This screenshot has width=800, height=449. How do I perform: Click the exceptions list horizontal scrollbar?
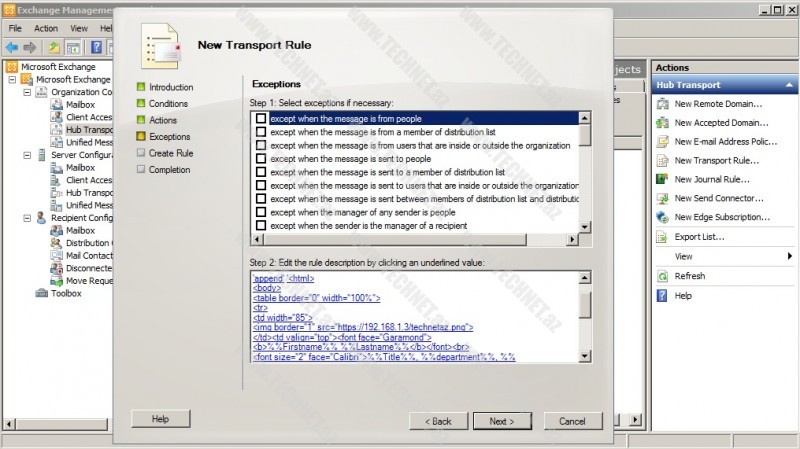[x=395, y=239]
